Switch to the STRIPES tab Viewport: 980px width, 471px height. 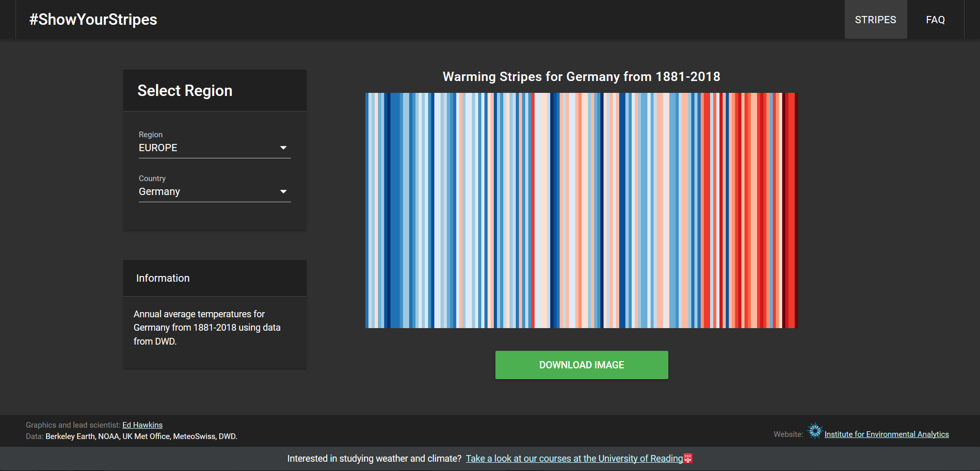tap(875, 20)
